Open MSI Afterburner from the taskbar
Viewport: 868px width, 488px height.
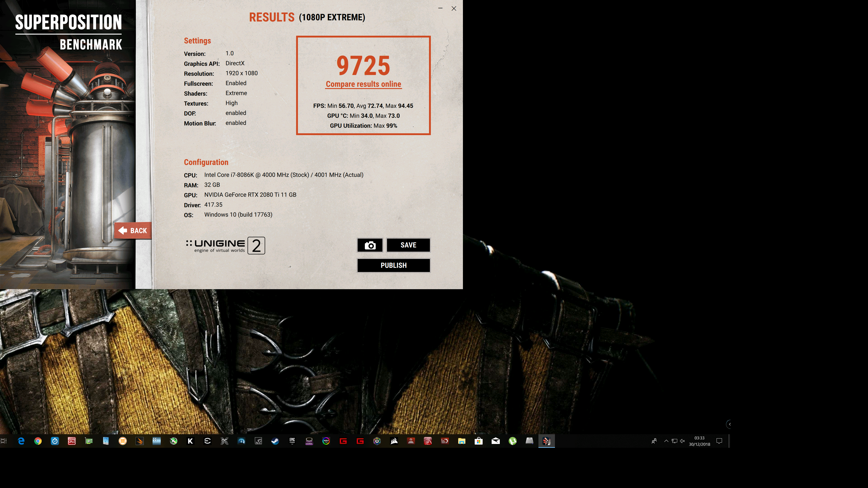coord(174,441)
